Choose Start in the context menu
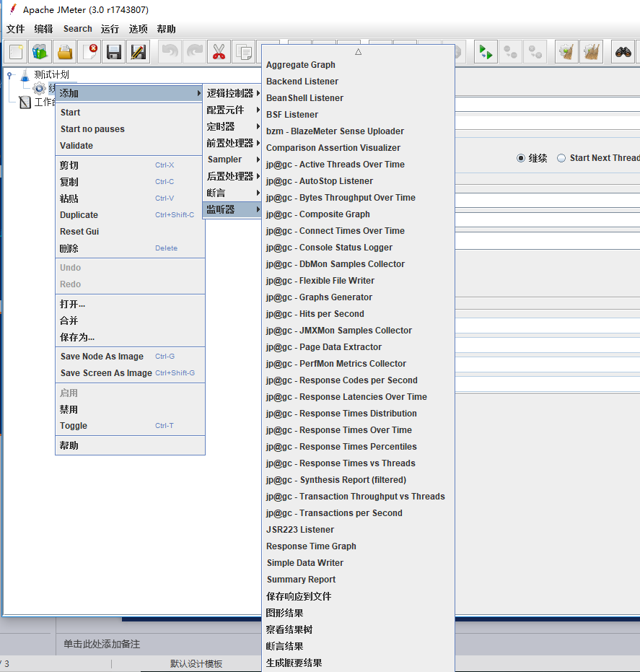 (130, 113)
